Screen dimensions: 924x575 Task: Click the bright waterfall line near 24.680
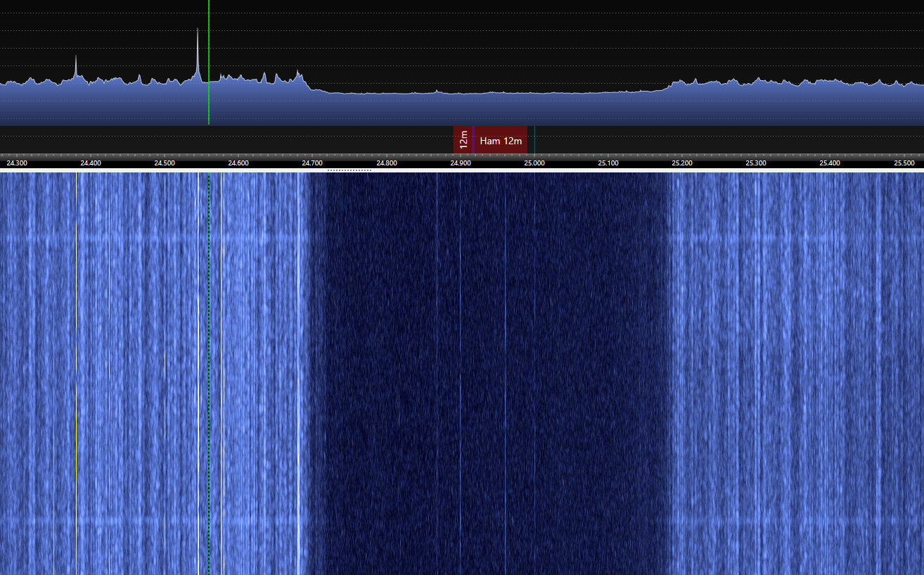pyautogui.click(x=298, y=373)
